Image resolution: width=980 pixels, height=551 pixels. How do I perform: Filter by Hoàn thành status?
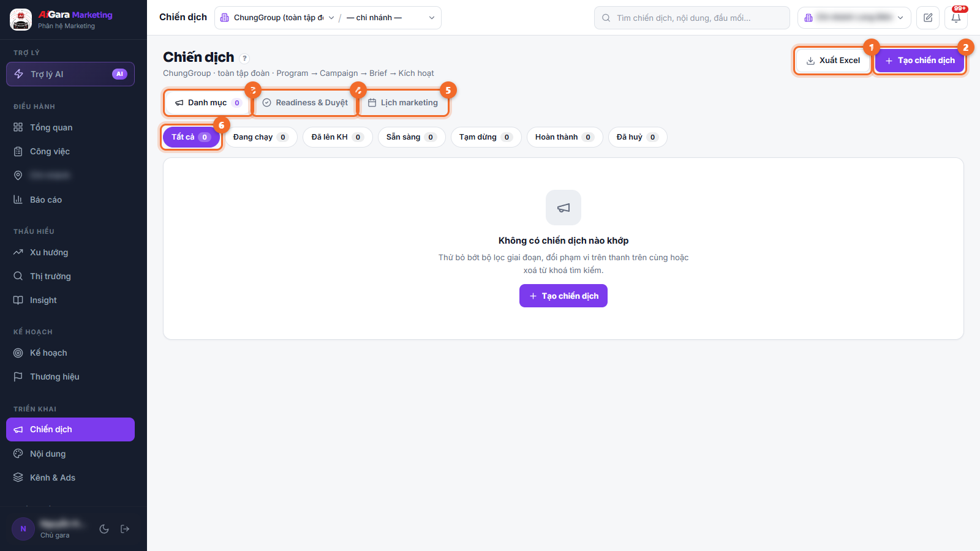point(565,137)
